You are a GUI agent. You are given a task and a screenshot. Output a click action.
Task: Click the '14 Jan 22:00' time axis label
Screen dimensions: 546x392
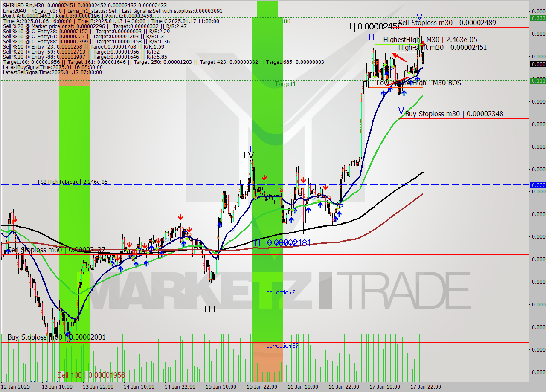pyautogui.click(x=180, y=387)
